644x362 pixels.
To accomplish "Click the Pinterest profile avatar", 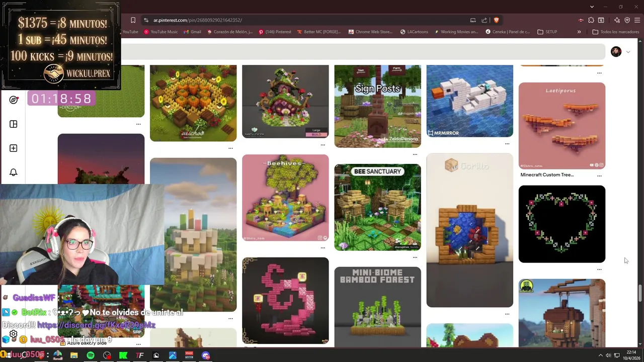I will (616, 52).
